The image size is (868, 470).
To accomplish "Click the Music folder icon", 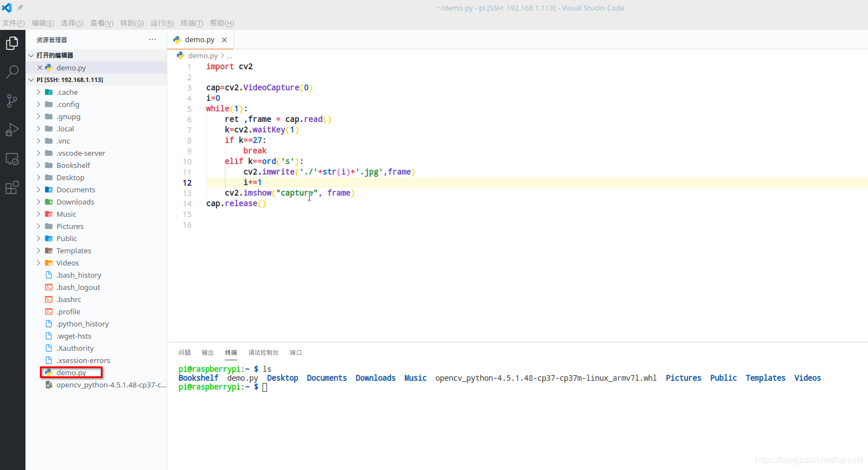I will [x=49, y=214].
